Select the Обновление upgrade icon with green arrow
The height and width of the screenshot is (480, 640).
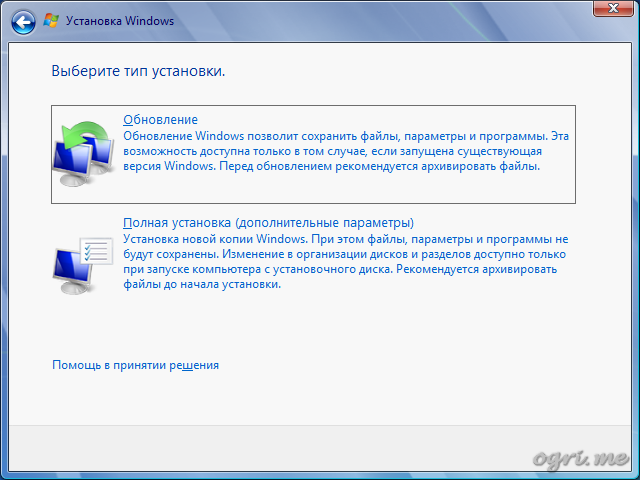pyautogui.click(x=84, y=153)
